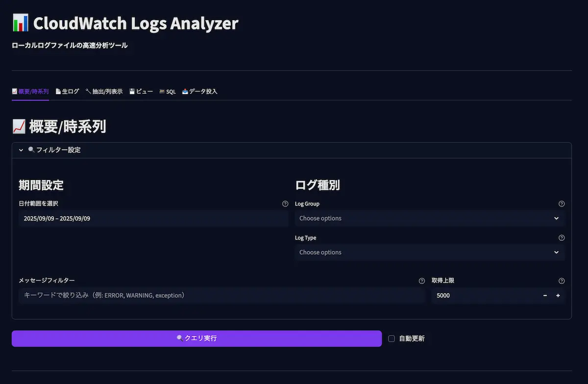This screenshot has height=384, width=588.
Task: Increase 取得上限 with the plus button
Action: click(558, 296)
